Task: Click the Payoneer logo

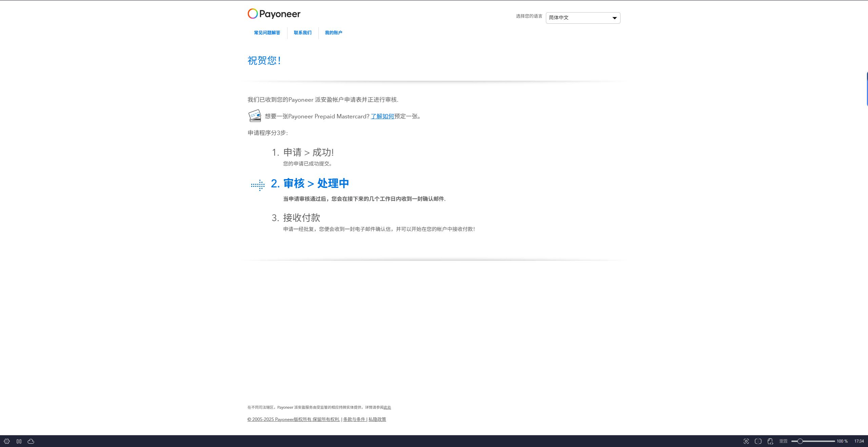Action: (x=274, y=14)
